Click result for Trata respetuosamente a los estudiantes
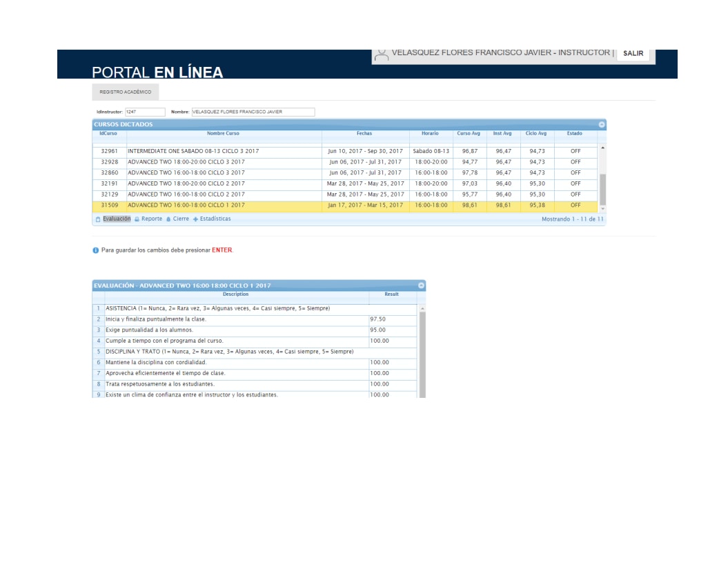Screen dimensions: 728x562 [x=393, y=384]
